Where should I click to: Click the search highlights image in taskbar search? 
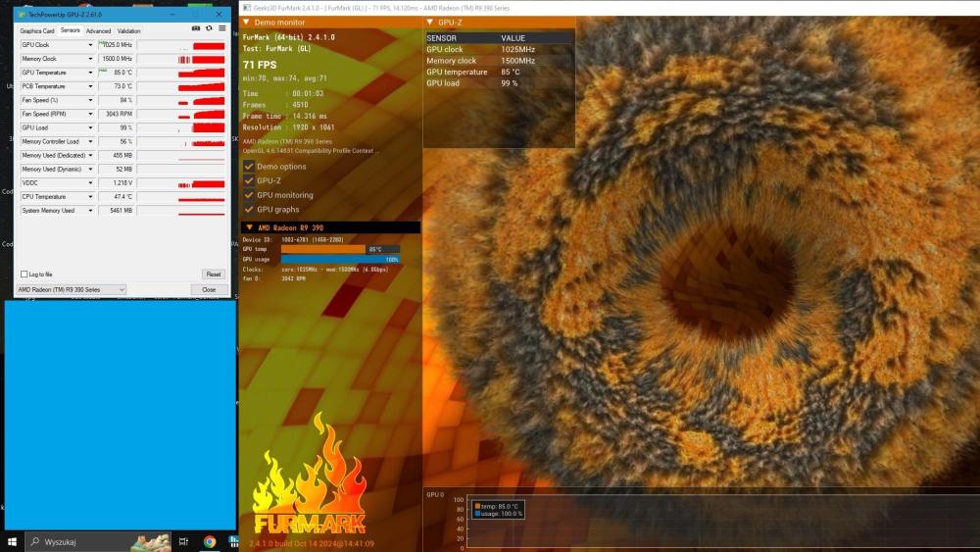(150, 541)
